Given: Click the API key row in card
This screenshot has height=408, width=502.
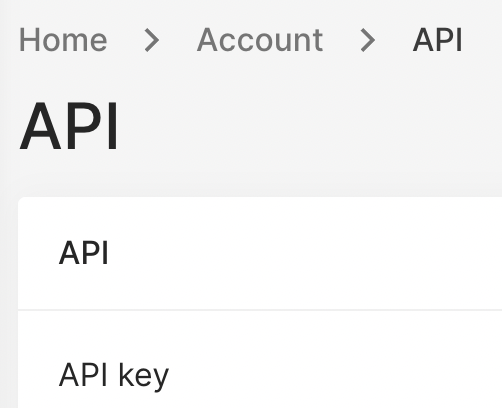Looking at the screenshot, I should [x=260, y=359].
